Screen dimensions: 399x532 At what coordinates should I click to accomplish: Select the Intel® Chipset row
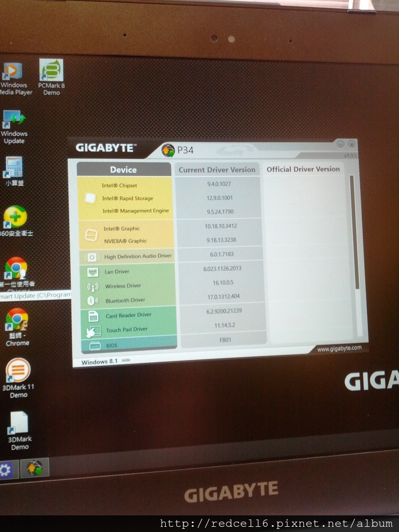(x=119, y=185)
